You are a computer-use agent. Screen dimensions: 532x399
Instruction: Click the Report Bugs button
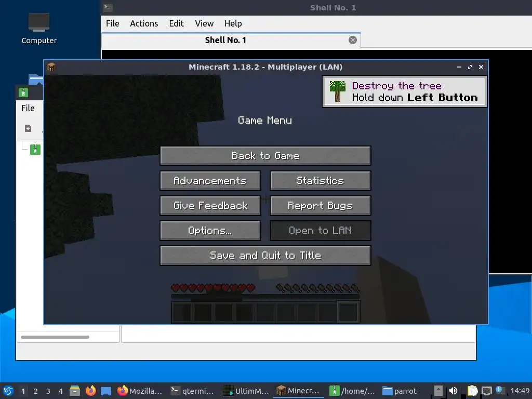(320, 206)
